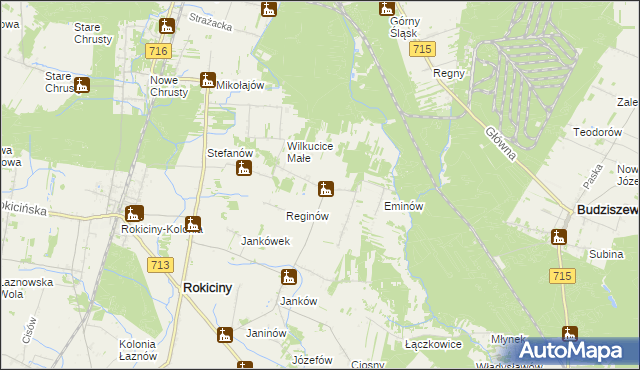Click the Cisów street label

(x=29, y=330)
